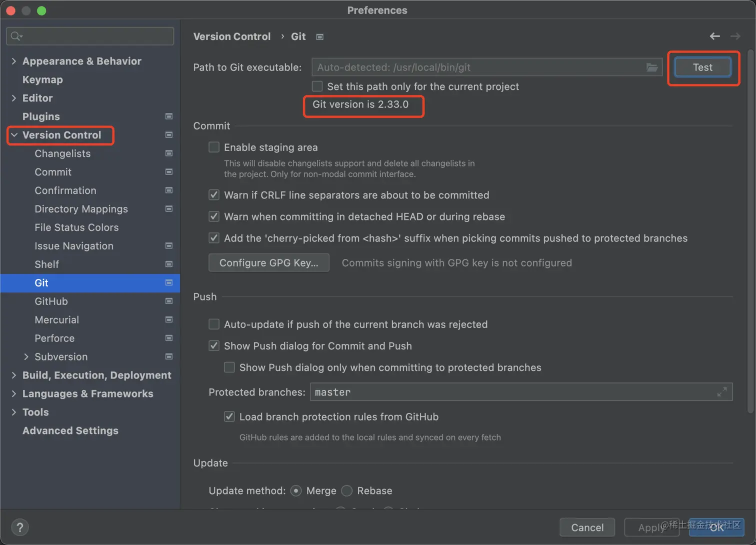
Task: Browse for Git executable via folder icon
Action: coord(652,67)
